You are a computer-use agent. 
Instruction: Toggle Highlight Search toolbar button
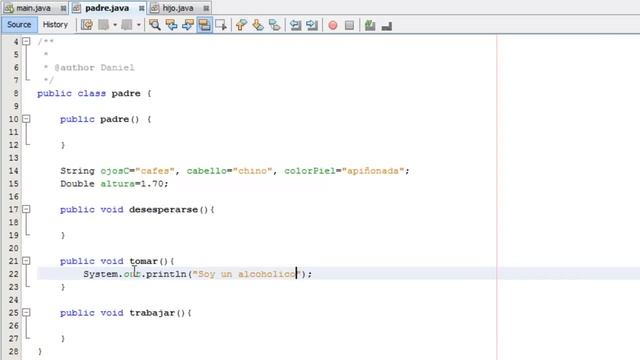pyautogui.click(x=204, y=25)
